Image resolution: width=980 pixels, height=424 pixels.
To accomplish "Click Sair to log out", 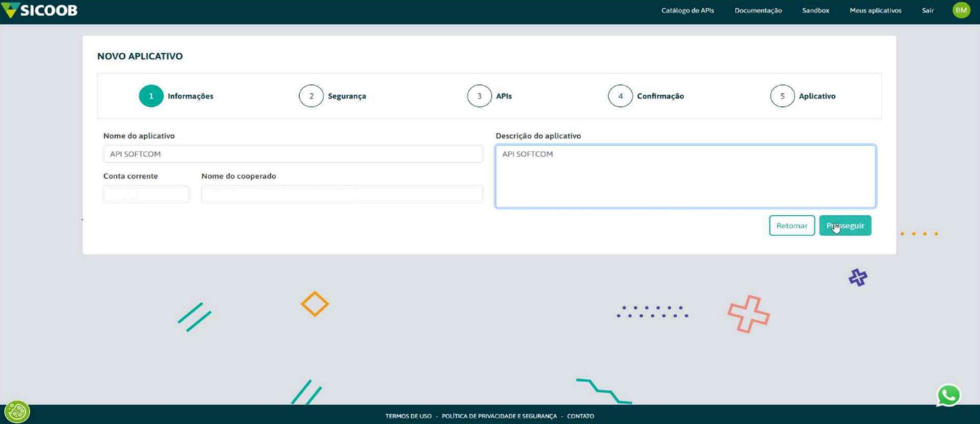I will tap(927, 11).
